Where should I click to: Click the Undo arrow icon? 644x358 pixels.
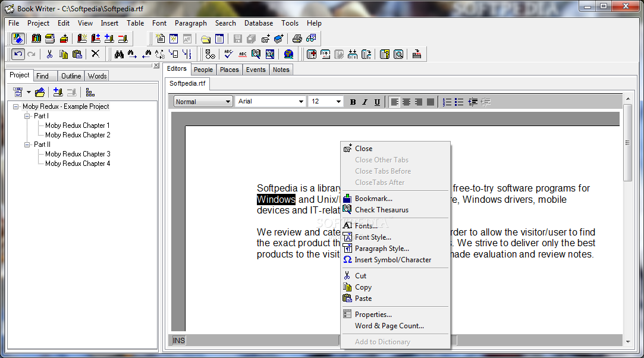click(18, 54)
